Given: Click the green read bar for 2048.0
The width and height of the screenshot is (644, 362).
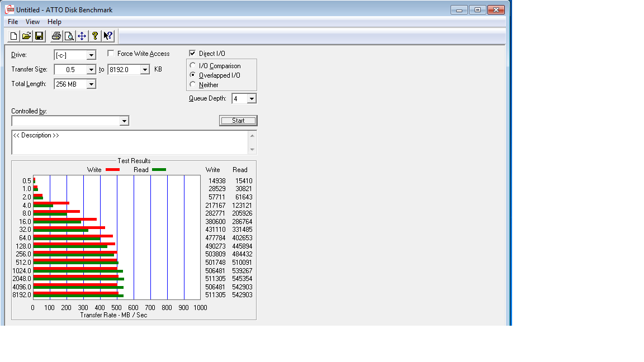Looking at the screenshot, I should [78, 279].
